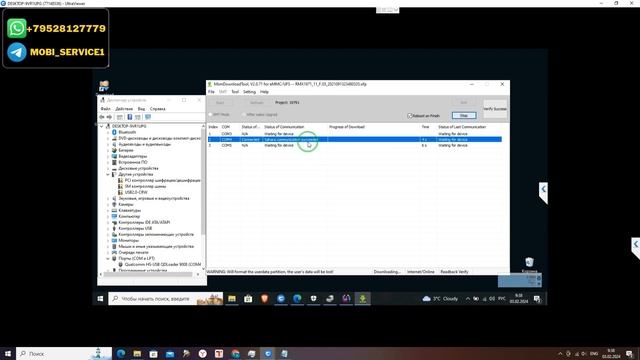
Task: Click the blue help icon in Device Manager toolbar
Action: (129, 117)
